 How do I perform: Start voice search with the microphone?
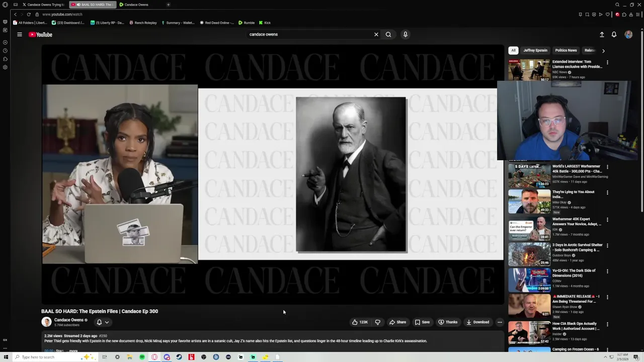(405, 34)
